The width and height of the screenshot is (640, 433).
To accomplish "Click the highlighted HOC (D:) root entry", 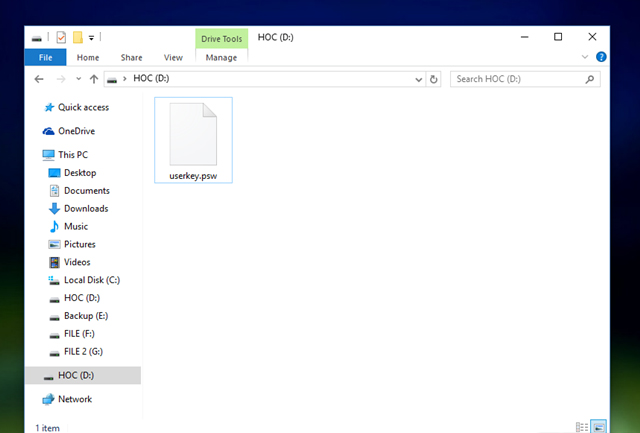I will [x=83, y=375].
